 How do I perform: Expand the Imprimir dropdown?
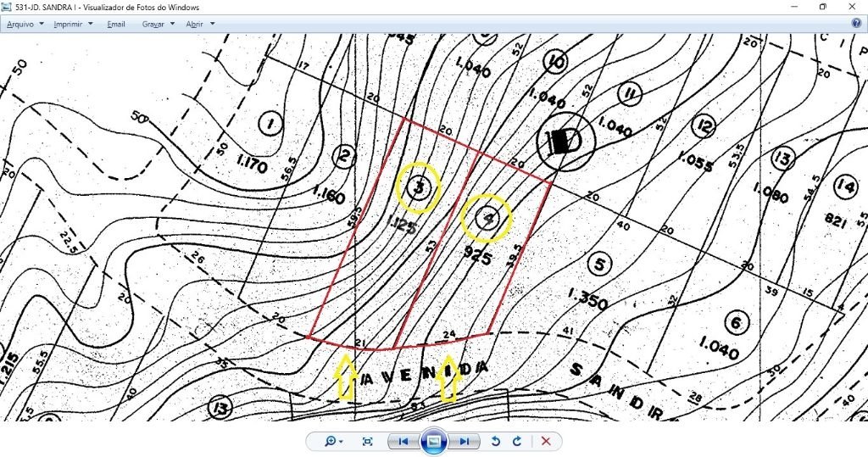pyautogui.click(x=73, y=24)
